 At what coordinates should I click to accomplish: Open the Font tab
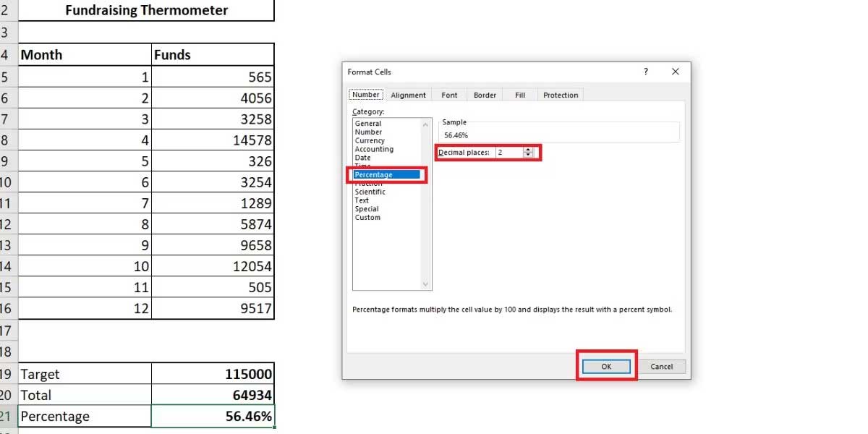(x=448, y=94)
